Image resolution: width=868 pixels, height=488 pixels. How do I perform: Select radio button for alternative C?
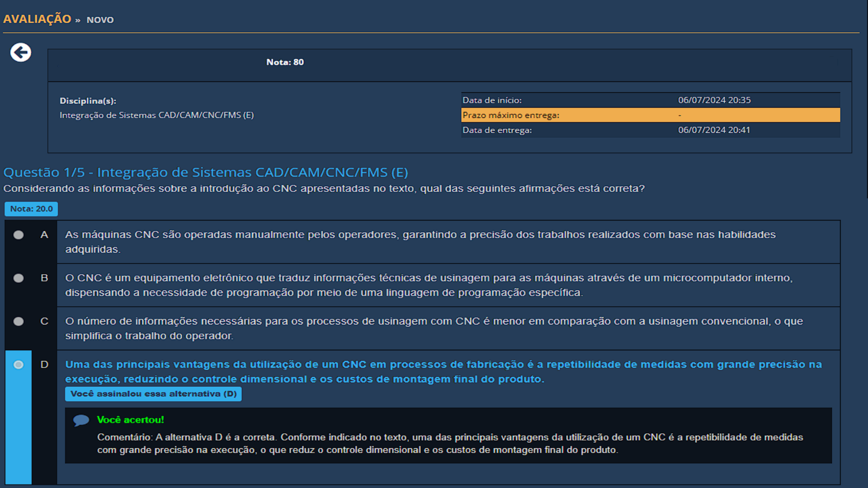tap(19, 321)
